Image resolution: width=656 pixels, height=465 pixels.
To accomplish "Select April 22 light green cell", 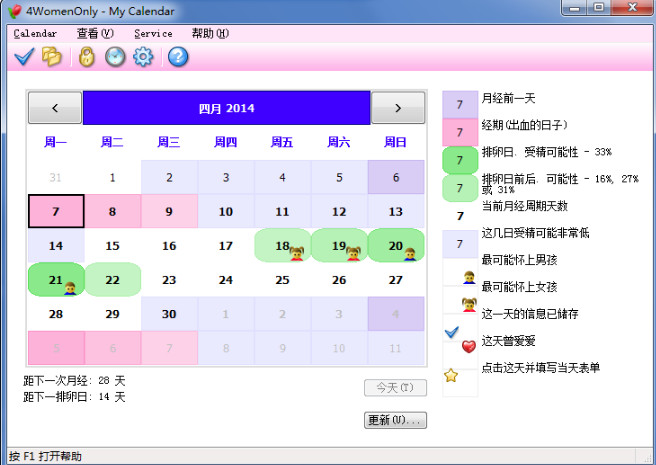I will tap(113, 280).
